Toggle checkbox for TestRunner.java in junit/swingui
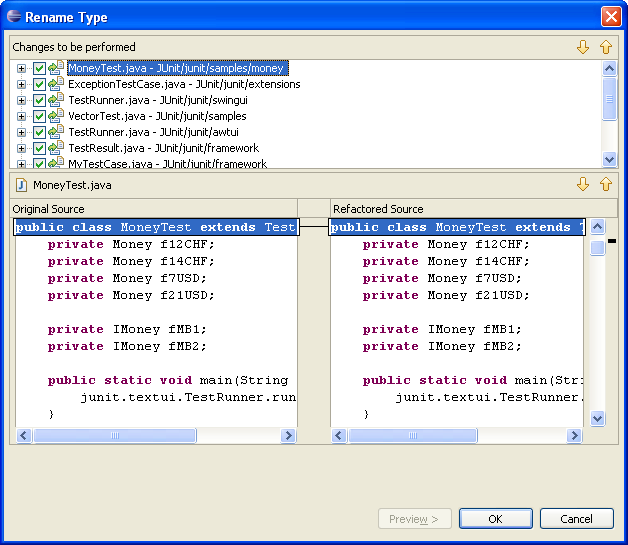 (39, 100)
